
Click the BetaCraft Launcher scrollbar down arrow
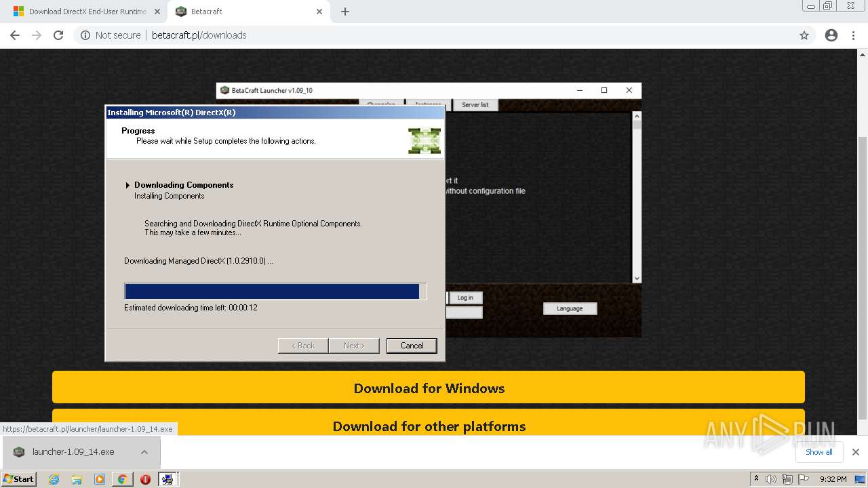[636, 278]
